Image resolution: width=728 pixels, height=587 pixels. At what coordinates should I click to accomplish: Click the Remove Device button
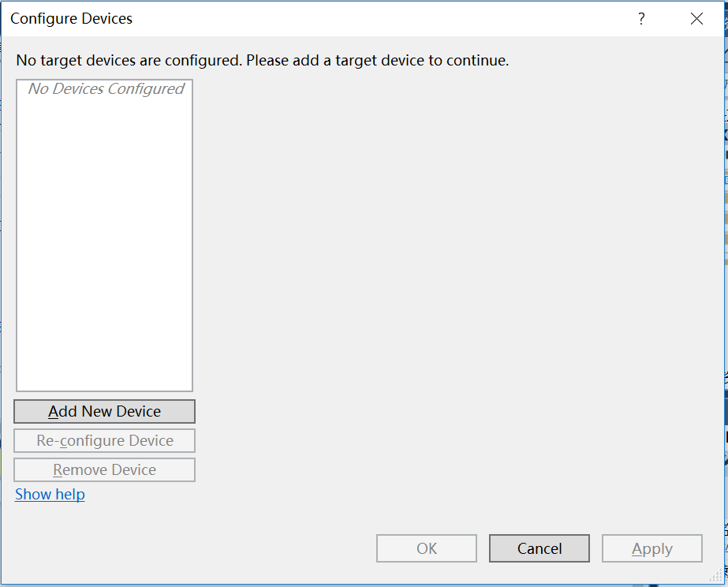104,470
